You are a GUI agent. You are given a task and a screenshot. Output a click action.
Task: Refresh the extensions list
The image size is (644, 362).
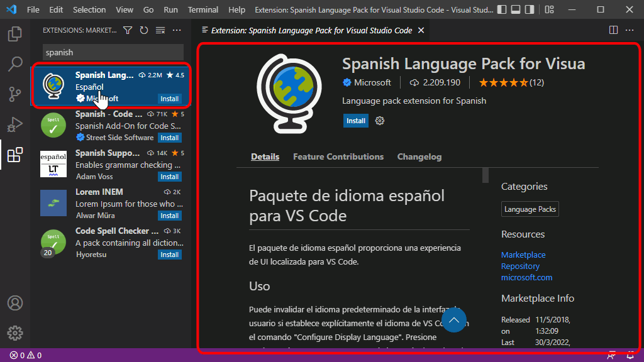click(144, 30)
